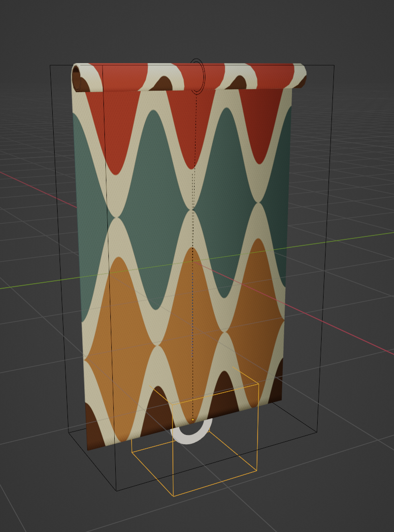Click the small origin dot near the blind bottom
Screen dimensions: 394x532
[194, 420]
